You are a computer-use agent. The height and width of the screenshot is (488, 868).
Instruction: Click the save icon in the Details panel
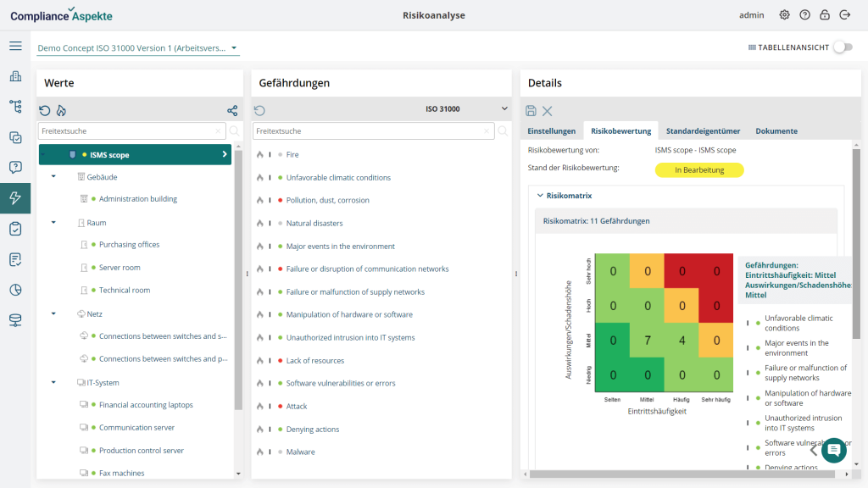tap(531, 110)
